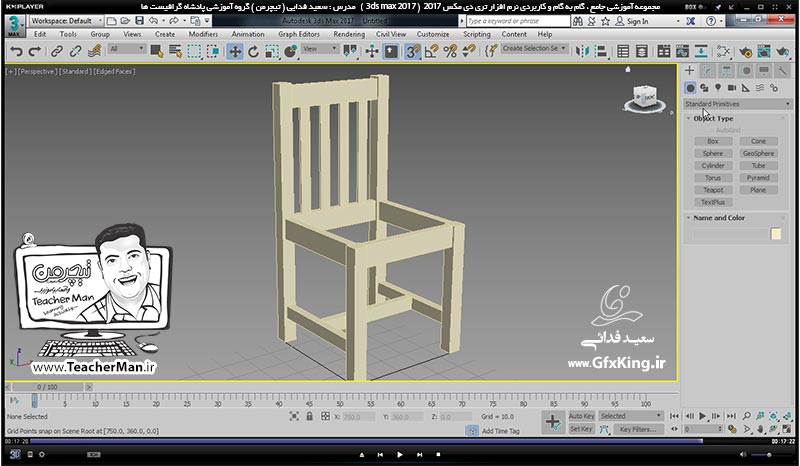The height and width of the screenshot is (466, 800).
Task: Open the Modifiers menu
Action: point(203,34)
